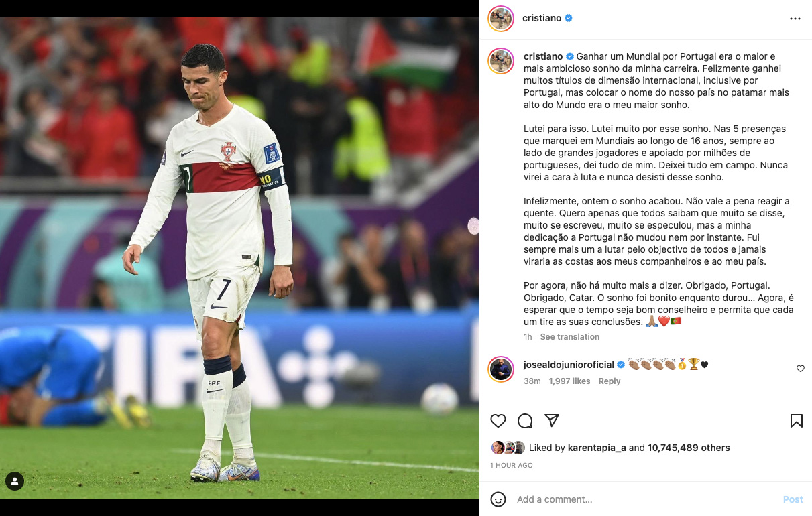Save post with the bookmark icon
The width and height of the screenshot is (812, 516).
pyautogui.click(x=797, y=421)
